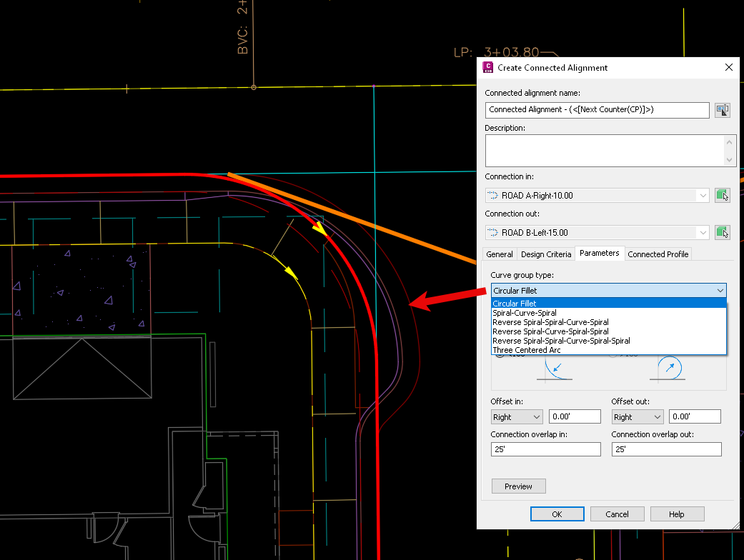Select the counterclockwise curve direction graphic

pos(554,369)
